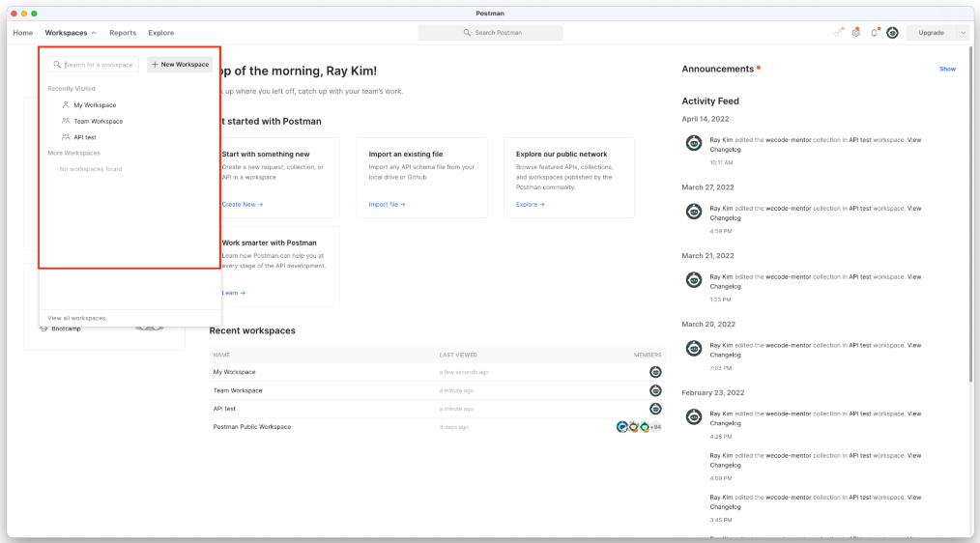
Task: Open the Reports tab
Action: [x=123, y=33]
